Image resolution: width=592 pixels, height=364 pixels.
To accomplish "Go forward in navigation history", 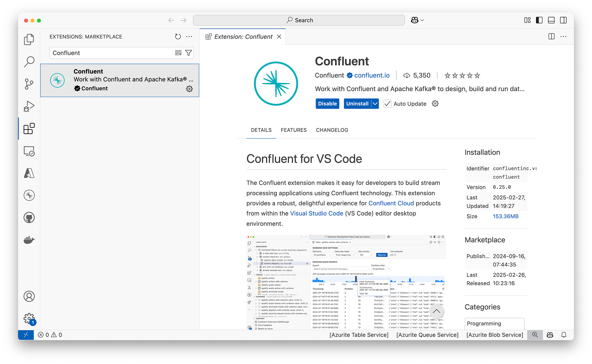I will click(183, 20).
